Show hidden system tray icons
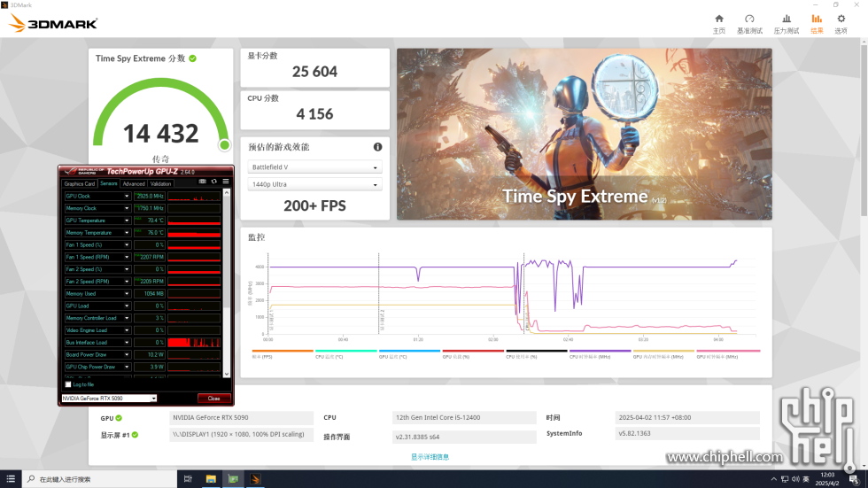 tap(773, 479)
